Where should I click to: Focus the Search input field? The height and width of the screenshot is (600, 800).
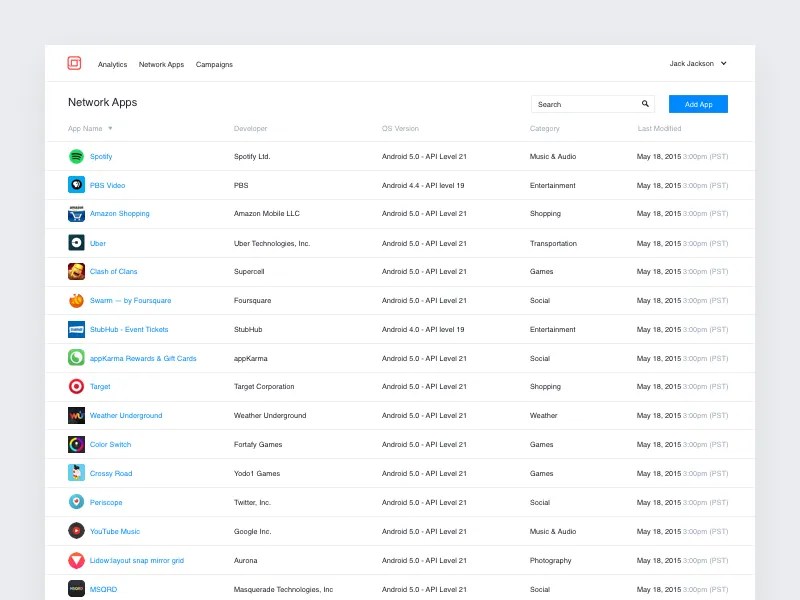tap(593, 104)
